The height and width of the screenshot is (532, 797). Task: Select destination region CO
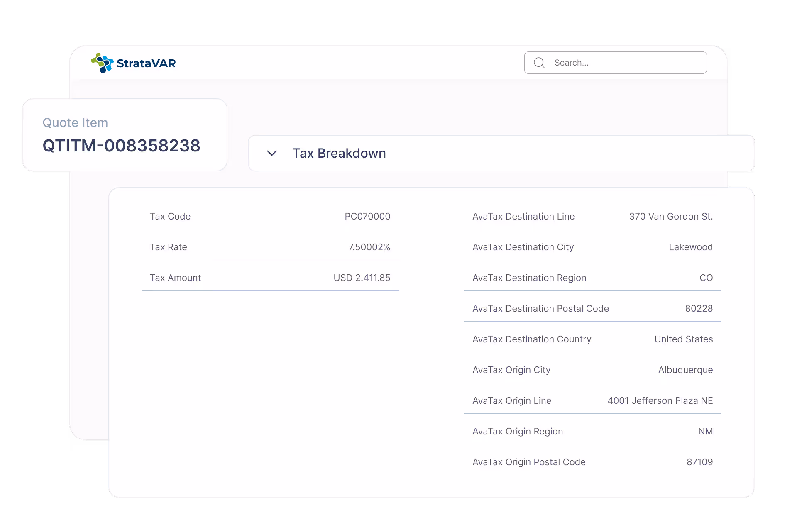coord(706,278)
